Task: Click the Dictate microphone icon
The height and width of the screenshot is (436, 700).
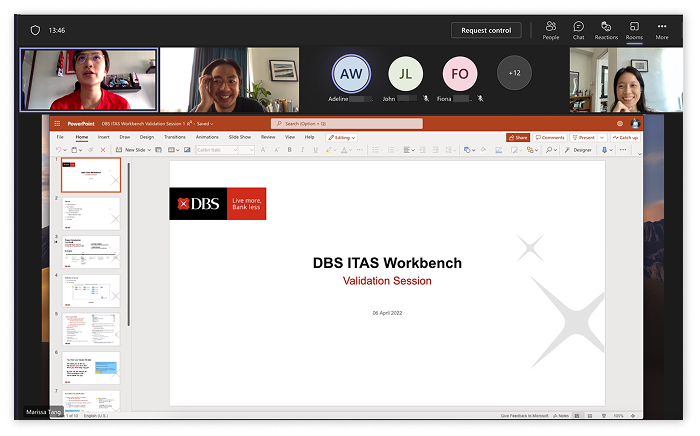Action: pos(604,150)
